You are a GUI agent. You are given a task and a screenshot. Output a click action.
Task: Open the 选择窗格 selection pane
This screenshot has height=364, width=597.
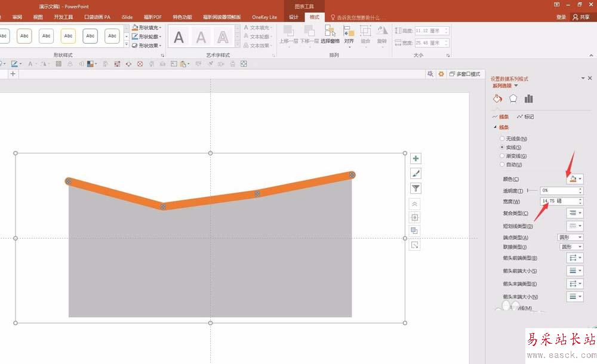tap(330, 34)
